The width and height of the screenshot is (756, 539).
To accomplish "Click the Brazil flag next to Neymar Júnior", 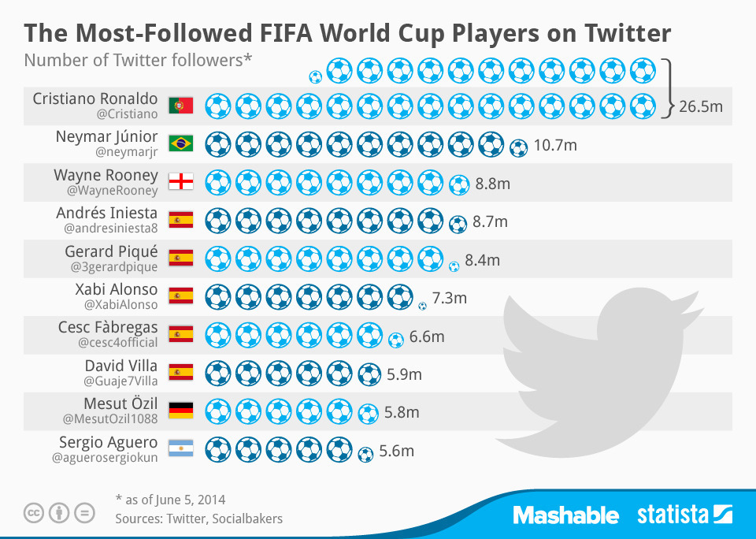I will (x=180, y=144).
